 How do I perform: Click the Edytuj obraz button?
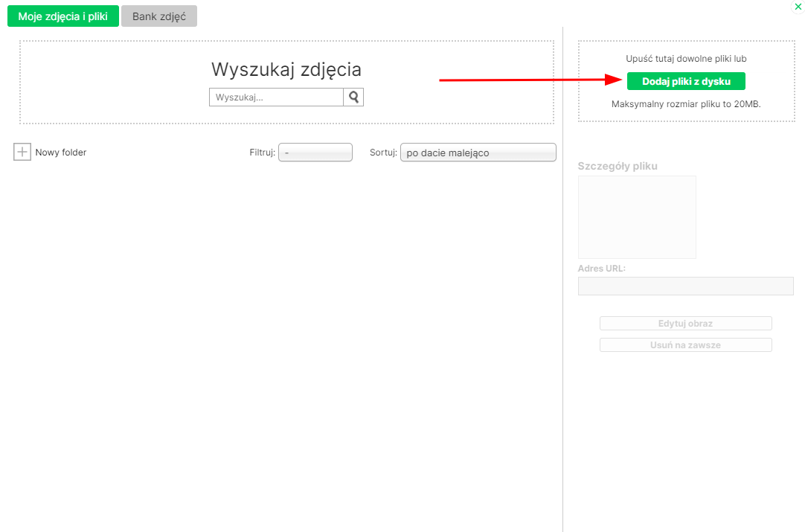(x=685, y=324)
